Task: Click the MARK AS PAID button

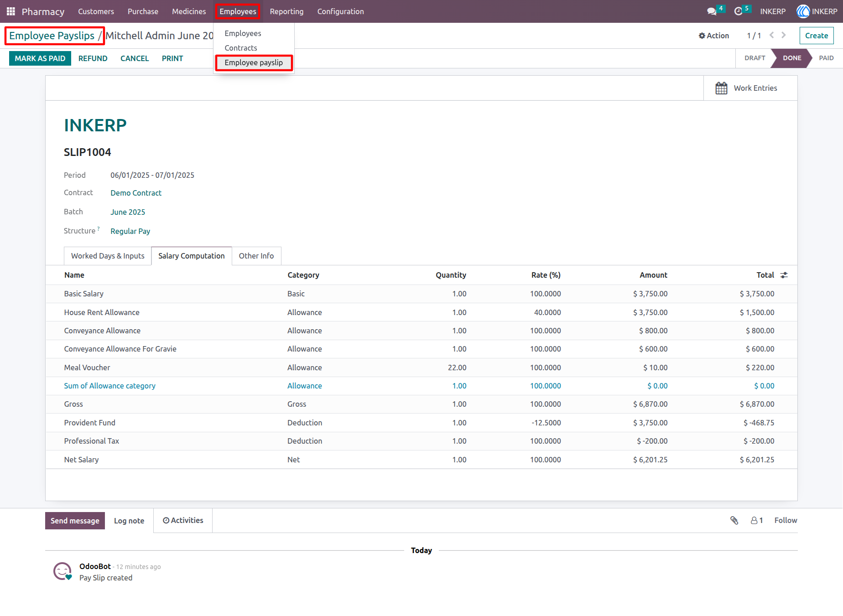Action: [40, 58]
